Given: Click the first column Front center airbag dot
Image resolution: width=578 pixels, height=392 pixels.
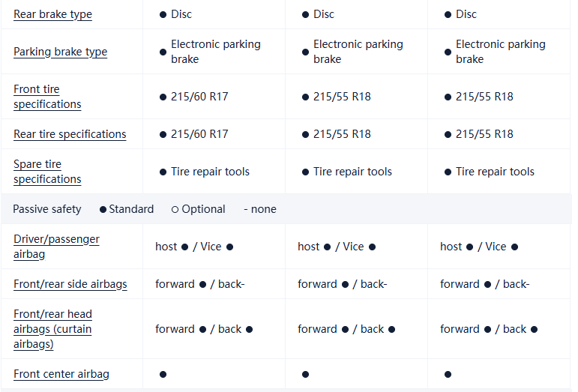Looking at the screenshot, I should point(163,374).
